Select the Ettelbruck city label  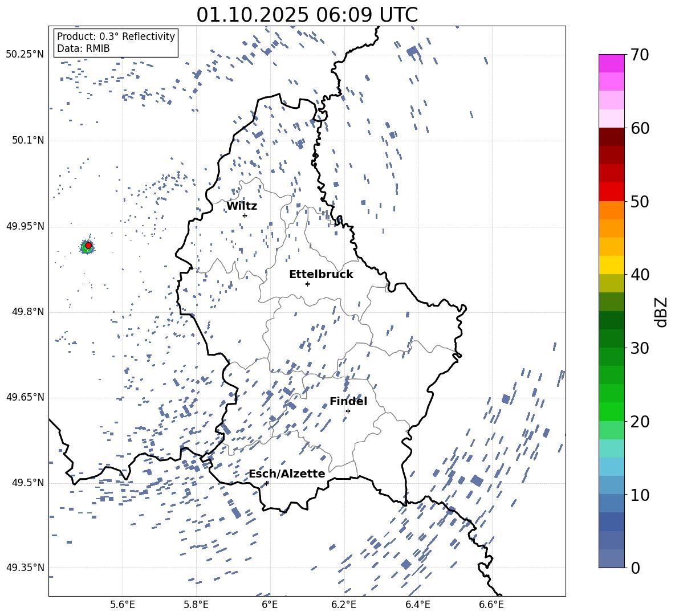pos(321,275)
